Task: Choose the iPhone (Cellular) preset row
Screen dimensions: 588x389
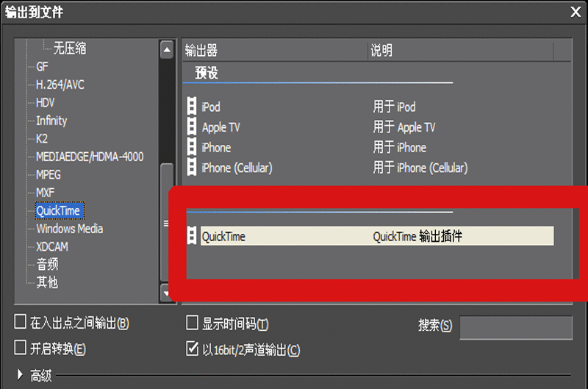Action: click(370, 168)
